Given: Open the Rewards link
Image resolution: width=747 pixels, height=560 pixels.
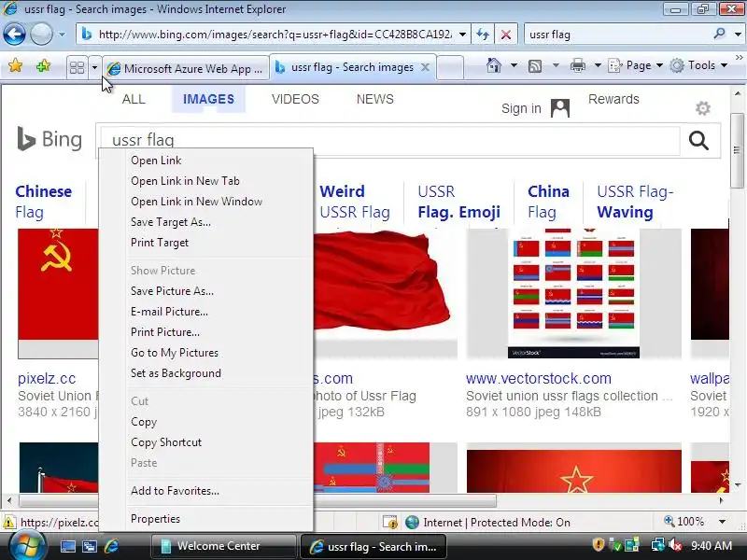Looking at the screenshot, I should 613,99.
